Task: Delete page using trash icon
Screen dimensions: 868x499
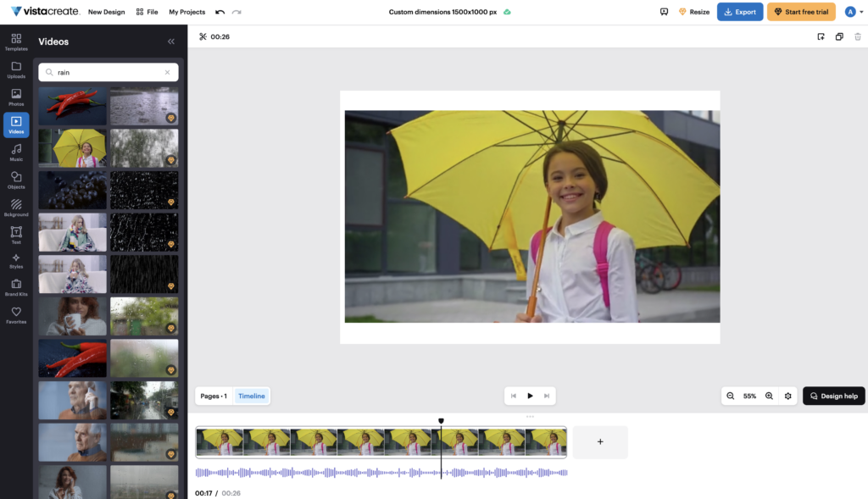Action: [x=858, y=36]
